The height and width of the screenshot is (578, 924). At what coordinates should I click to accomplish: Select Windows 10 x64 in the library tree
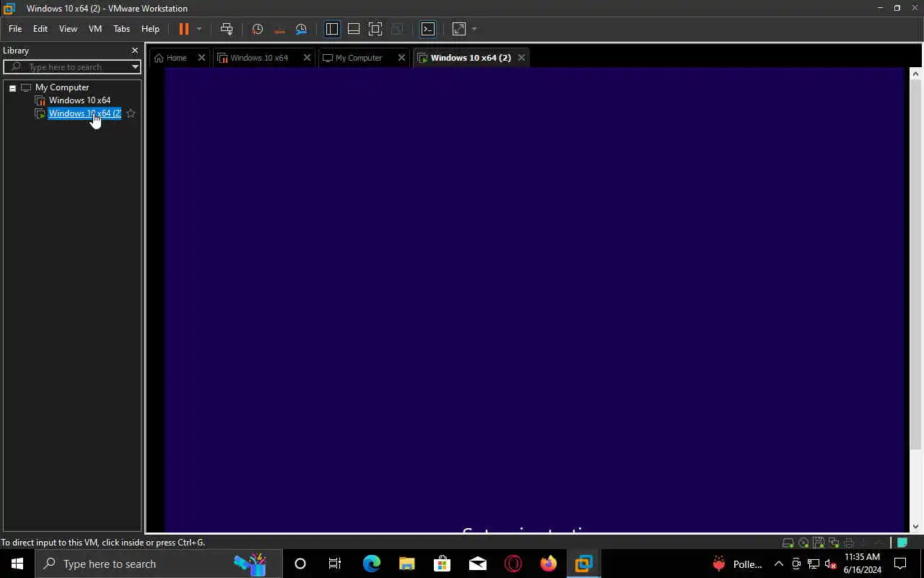(79, 100)
